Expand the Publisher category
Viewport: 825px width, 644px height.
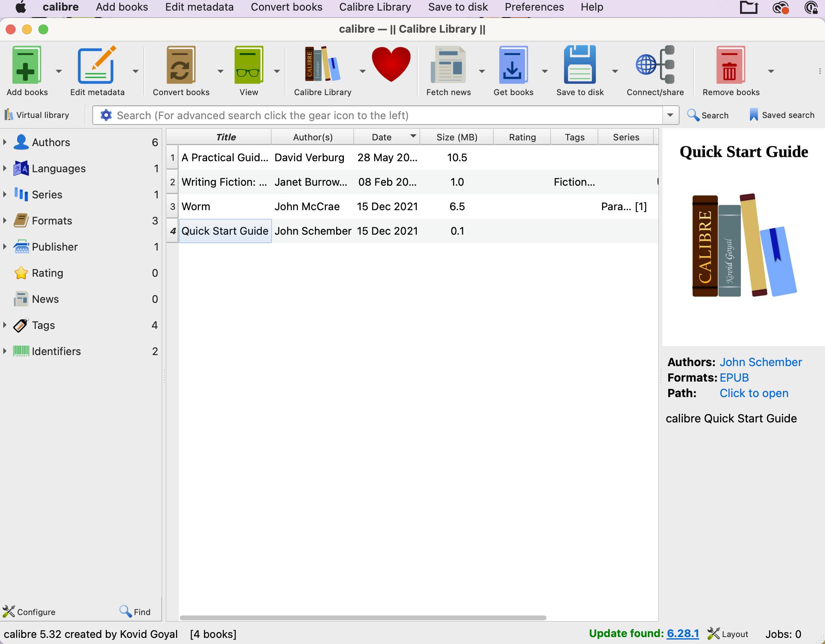(x=5, y=246)
